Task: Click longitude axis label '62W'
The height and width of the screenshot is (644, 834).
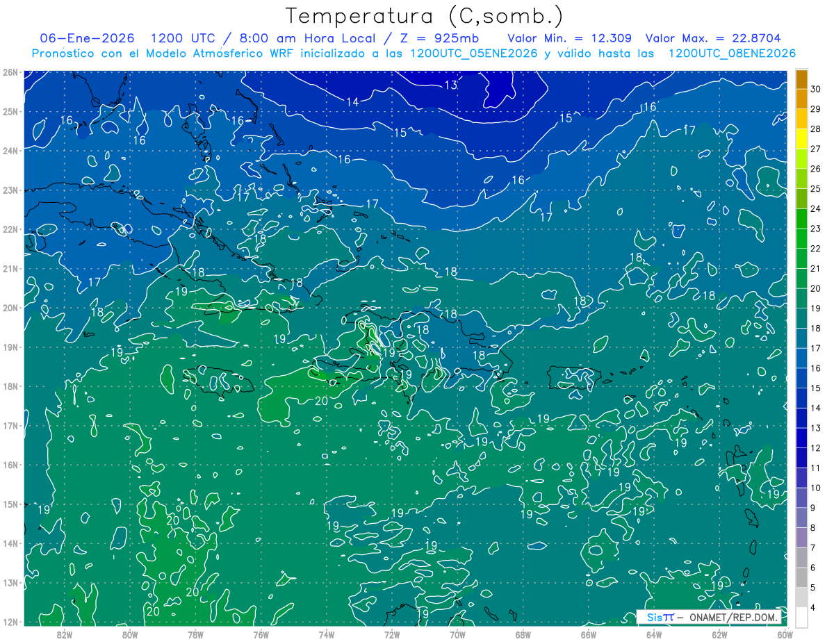Action: pyautogui.click(x=719, y=634)
